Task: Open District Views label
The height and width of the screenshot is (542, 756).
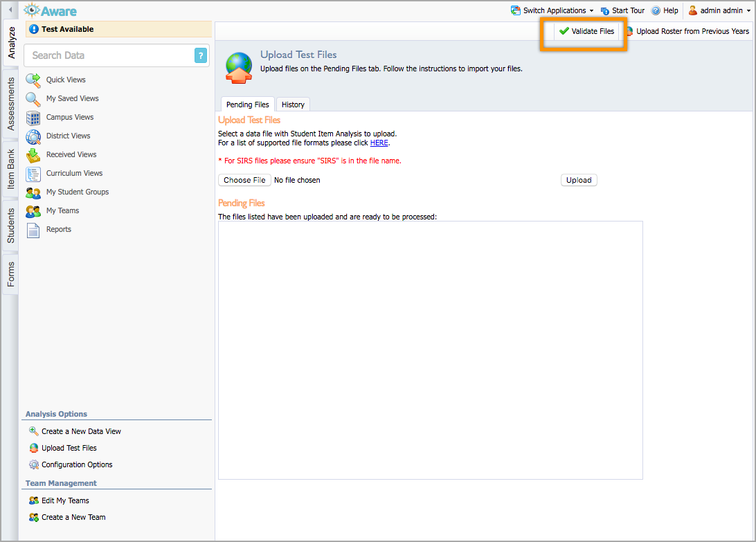Action: pos(68,136)
